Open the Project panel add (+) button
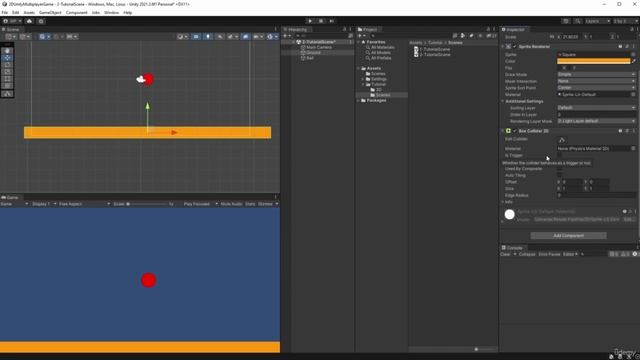 (x=361, y=36)
